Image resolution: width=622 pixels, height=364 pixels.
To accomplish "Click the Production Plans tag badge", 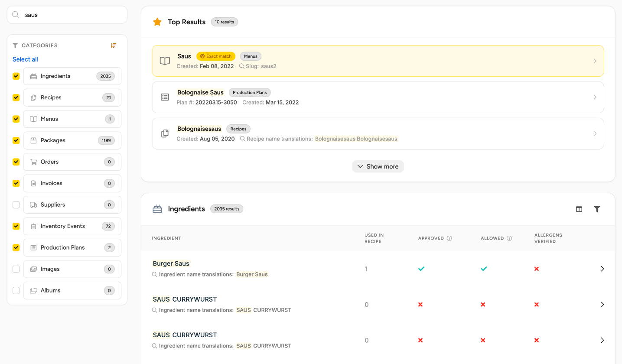I will click(x=250, y=92).
